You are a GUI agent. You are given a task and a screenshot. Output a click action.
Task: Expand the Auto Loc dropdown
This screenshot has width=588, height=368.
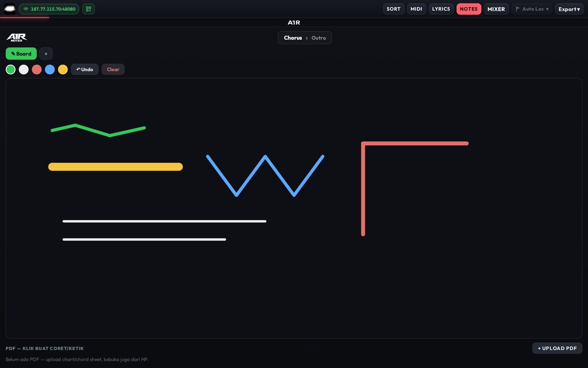coord(532,9)
